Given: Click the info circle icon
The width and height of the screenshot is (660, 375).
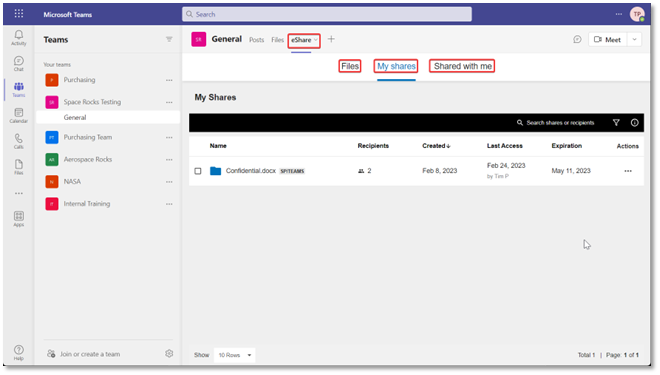Looking at the screenshot, I should pos(634,123).
